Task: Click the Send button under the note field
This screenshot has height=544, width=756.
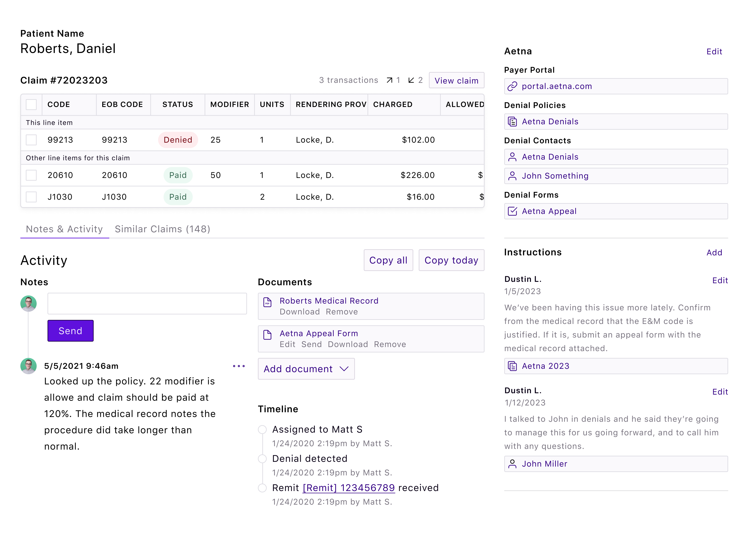Action: (70, 331)
